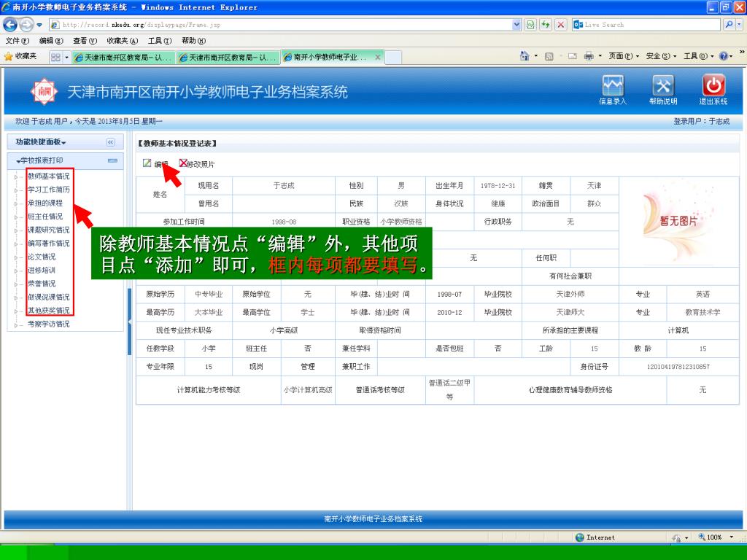The width and height of the screenshot is (747, 560).
Task: Collapse sidebar with the double-chevron icon
Action: (x=111, y=142)
